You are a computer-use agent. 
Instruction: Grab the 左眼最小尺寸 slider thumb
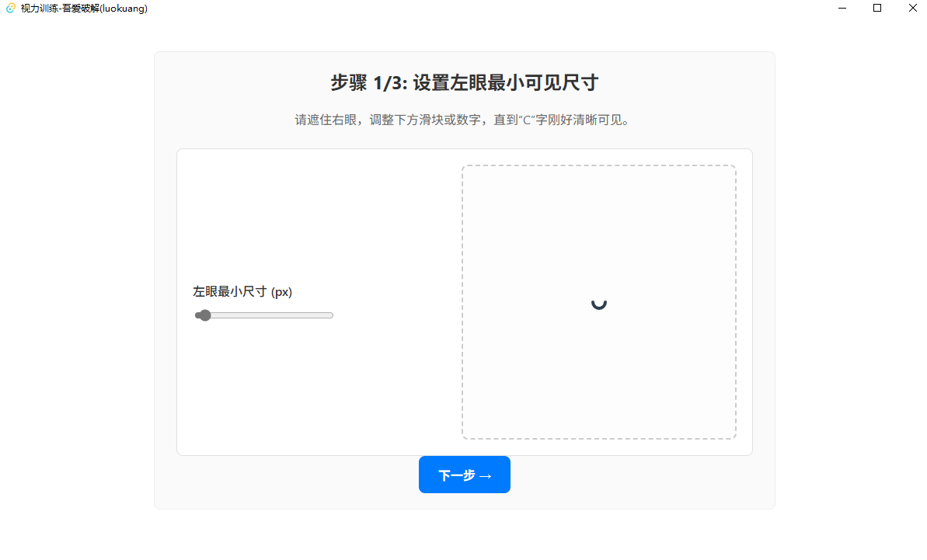click(204, 315)
